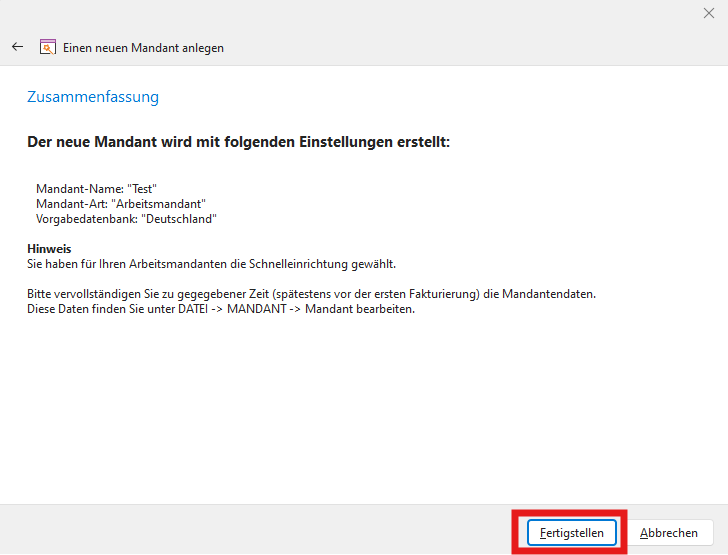Close the new Mandant dialog window
This screenshot has height=555, width=728.
[709, 13]
